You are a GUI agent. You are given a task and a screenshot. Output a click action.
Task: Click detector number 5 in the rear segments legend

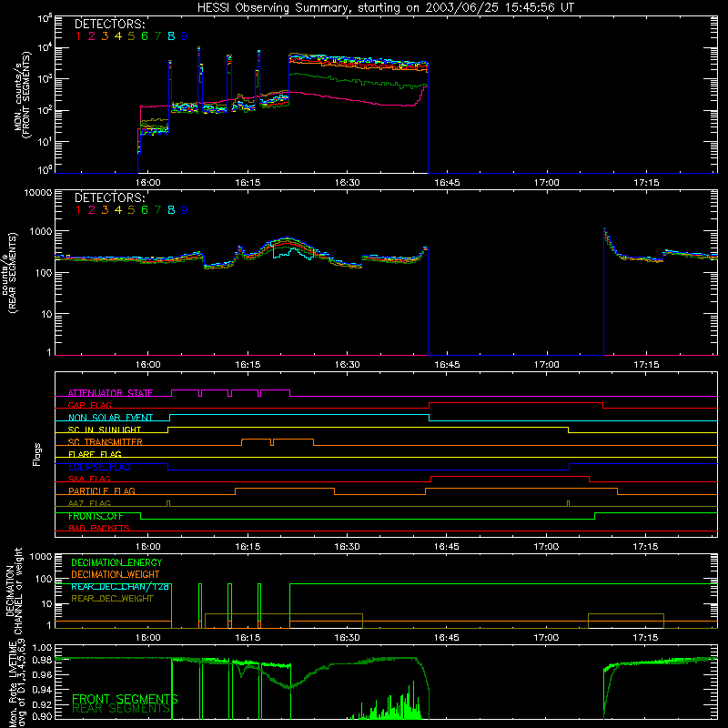[131, 210]
